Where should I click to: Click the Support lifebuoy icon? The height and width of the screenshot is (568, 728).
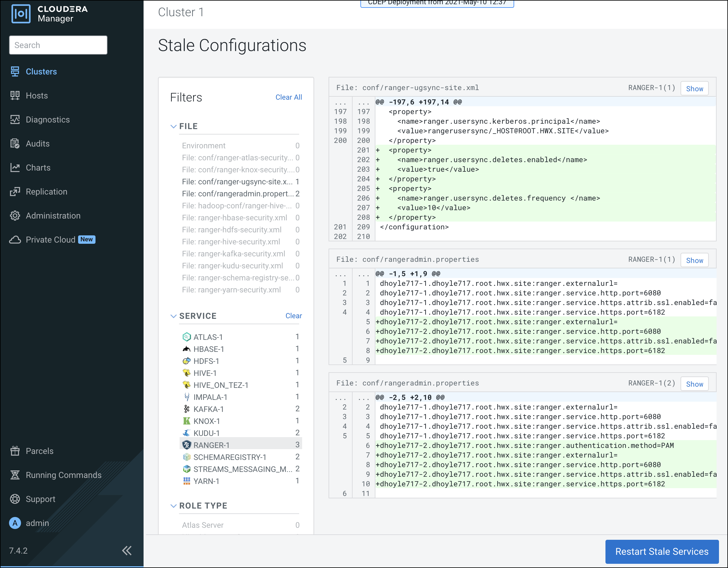tap(15, 499)
